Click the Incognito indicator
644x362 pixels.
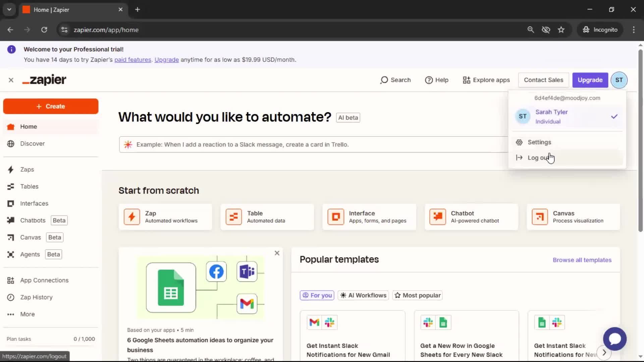[600, 30]
